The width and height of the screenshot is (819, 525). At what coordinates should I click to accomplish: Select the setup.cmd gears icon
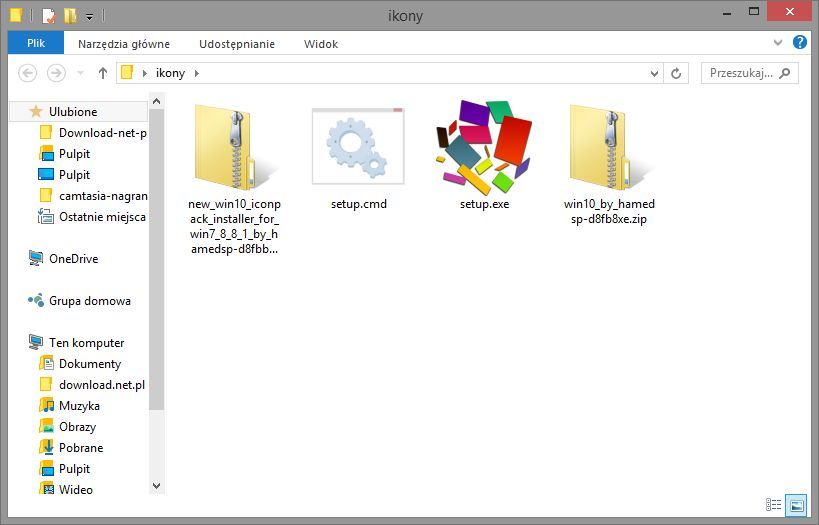click(x=358, y=146)
